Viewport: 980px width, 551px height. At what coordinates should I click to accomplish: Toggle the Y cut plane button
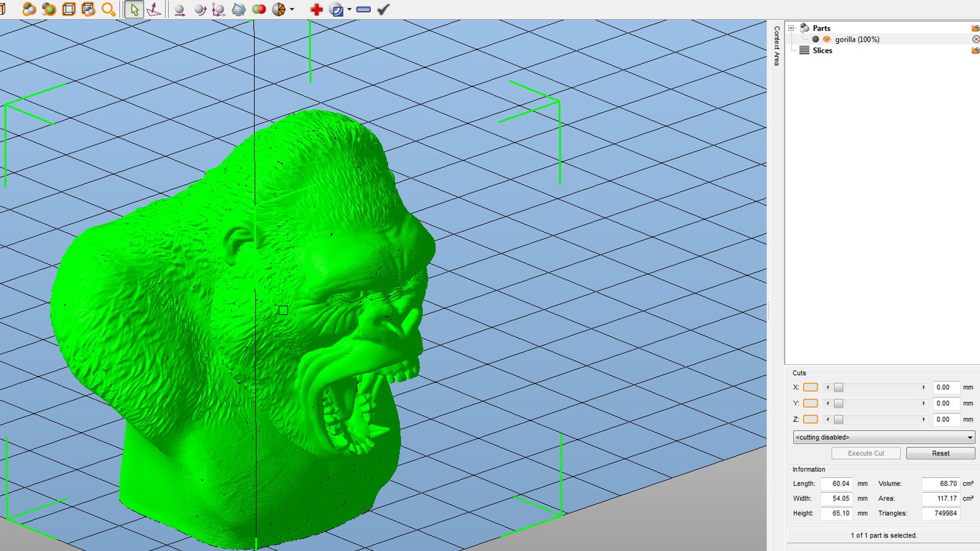click(x=811, y=403)
